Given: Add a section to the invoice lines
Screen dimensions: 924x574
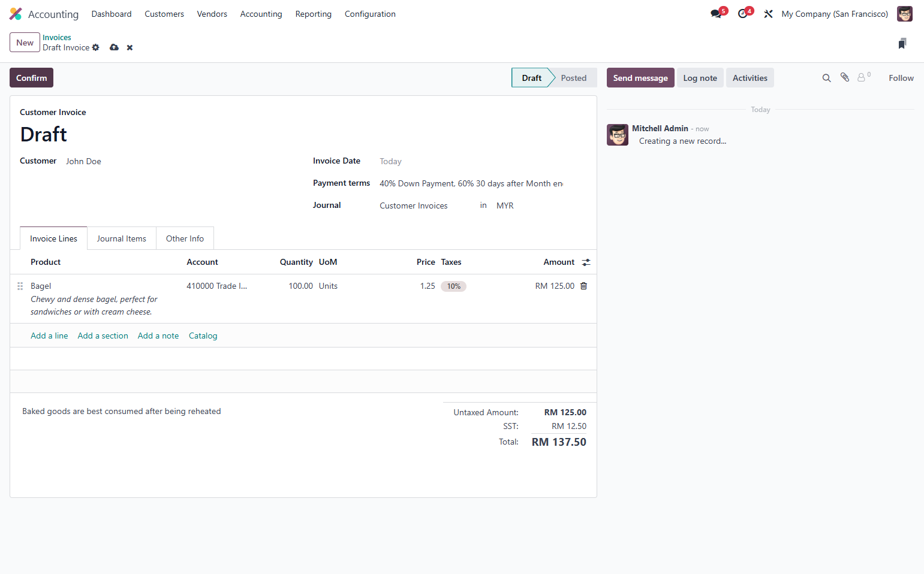Looking at the screenshot, I should tap(103, 336).
